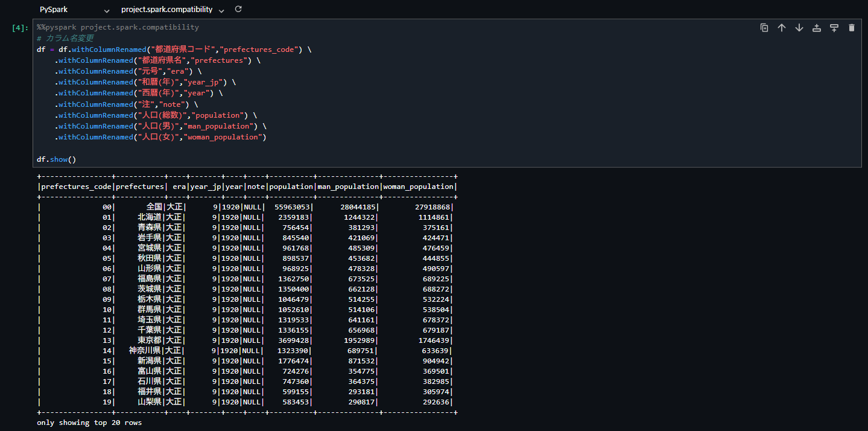Click the 宮城県 prefecture cell
Screen dimensions: 868x431
click(150, 248)
